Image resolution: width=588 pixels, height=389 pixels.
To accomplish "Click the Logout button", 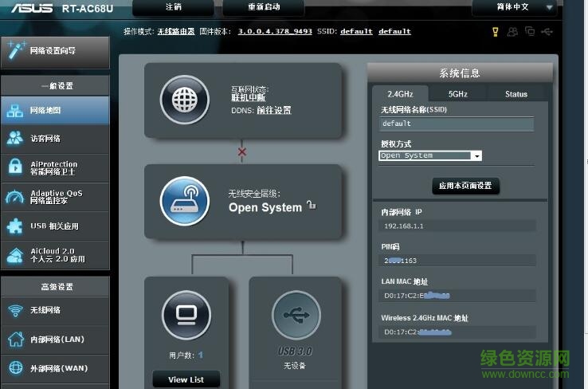I will pos(173,7).
